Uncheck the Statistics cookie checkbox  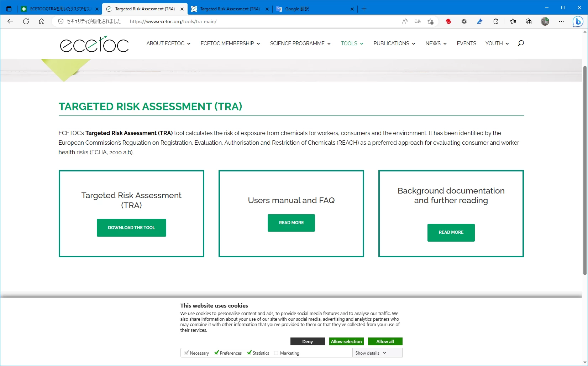point(249,353)
